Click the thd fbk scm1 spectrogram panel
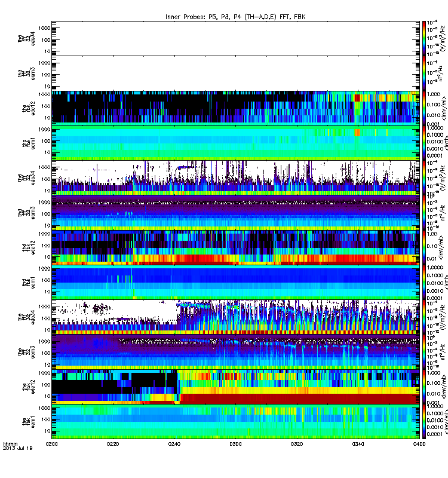 click(x=235, y=282)
